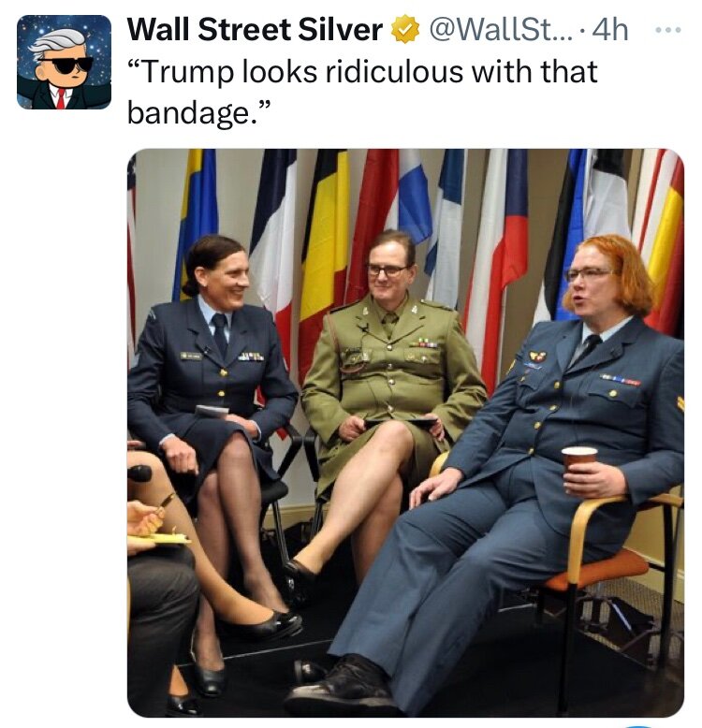This screenshot has width=702, height=728.
Task: Click the red-haired person's glasses in photo
Action: (x=589, y=273)
